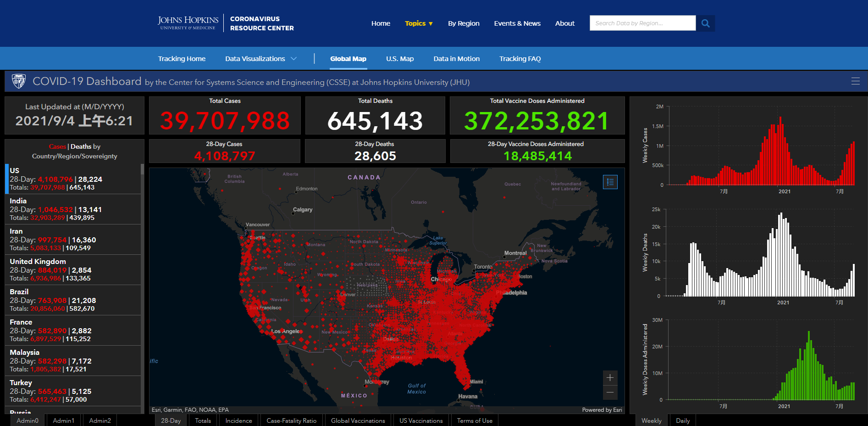Click the Total Cases number 39,707,988
Screen dimensions: 868x426
click(x=225, y=121)
